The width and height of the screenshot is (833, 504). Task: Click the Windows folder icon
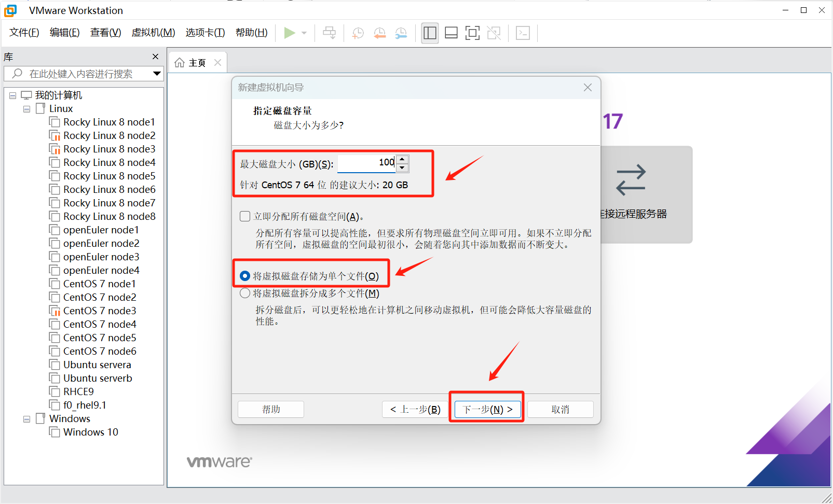pyautogui.click(x=40, y=418)
